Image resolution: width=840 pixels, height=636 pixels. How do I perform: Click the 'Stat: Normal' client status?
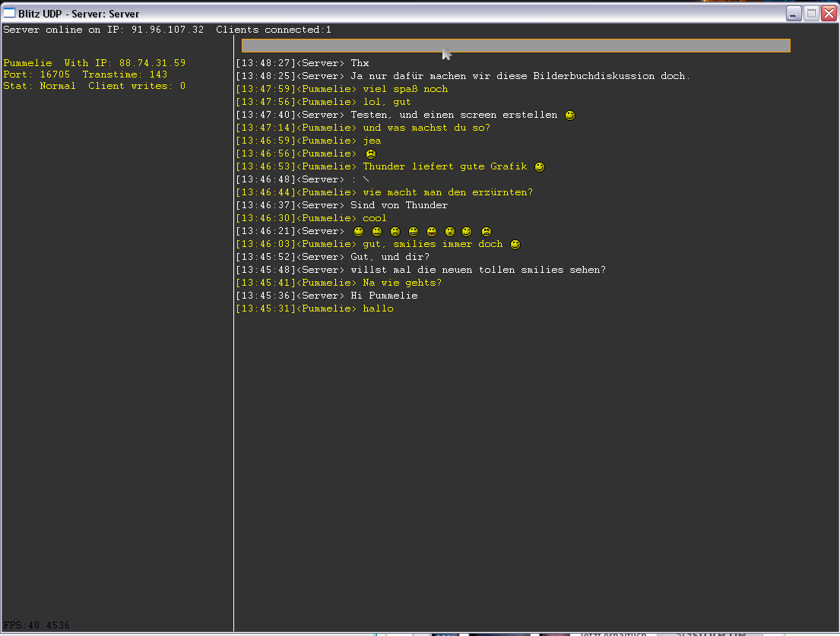[40, 86]
